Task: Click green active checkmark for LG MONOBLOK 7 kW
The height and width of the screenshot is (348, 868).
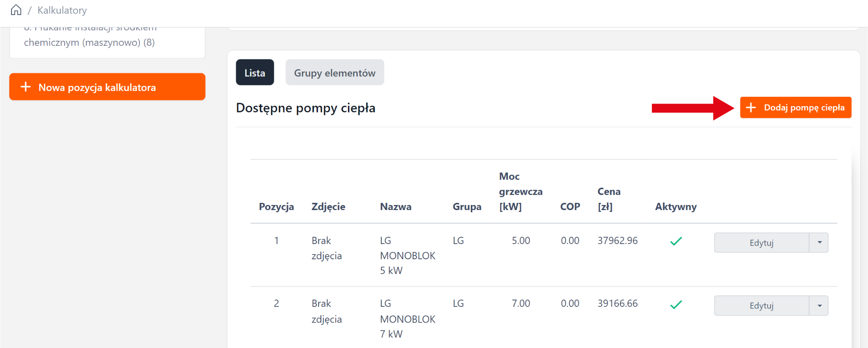Action: pyautogui.click(x=676, y=304)
